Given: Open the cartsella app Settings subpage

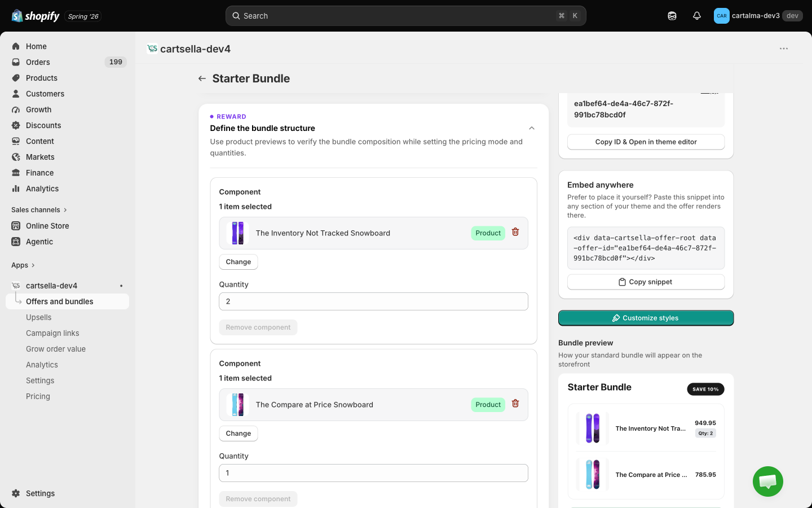Looking at the screenshot, I should tap(40, 380).
